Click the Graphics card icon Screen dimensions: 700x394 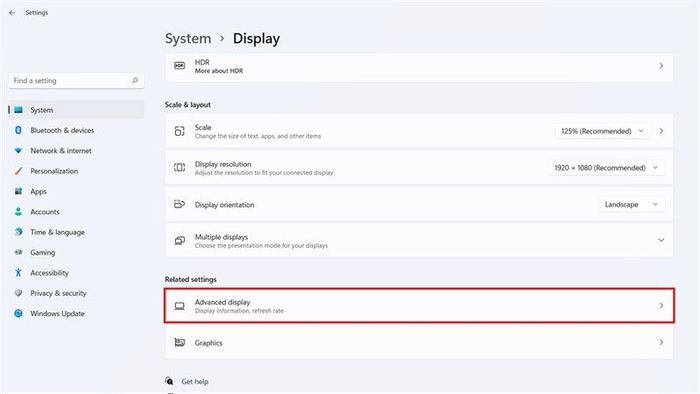click(x=179, y=343)
